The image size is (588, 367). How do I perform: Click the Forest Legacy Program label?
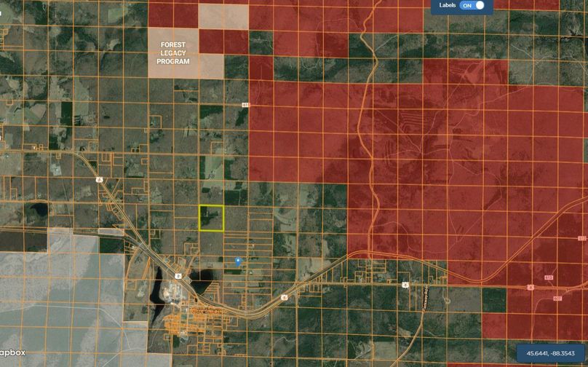click(173, 53)
